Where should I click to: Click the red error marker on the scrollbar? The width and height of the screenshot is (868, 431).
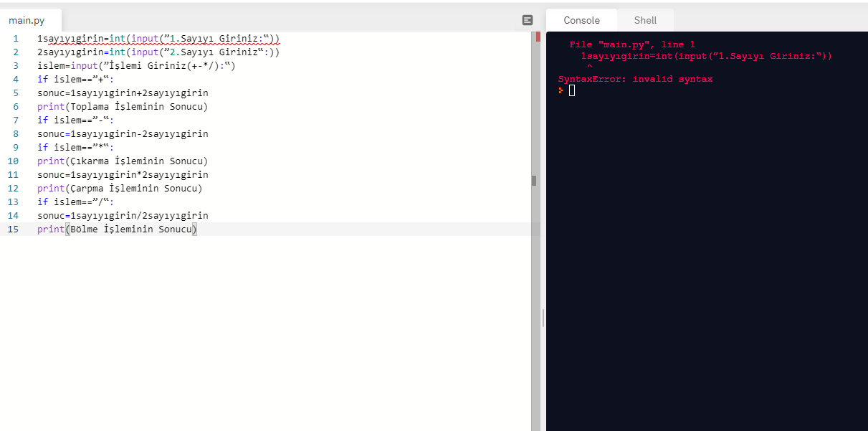538,36
